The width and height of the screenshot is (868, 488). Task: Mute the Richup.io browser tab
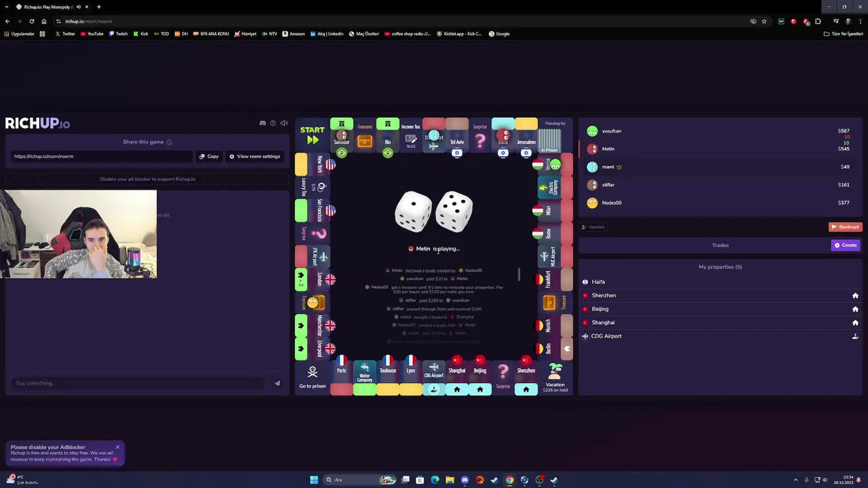click(78, 7)
